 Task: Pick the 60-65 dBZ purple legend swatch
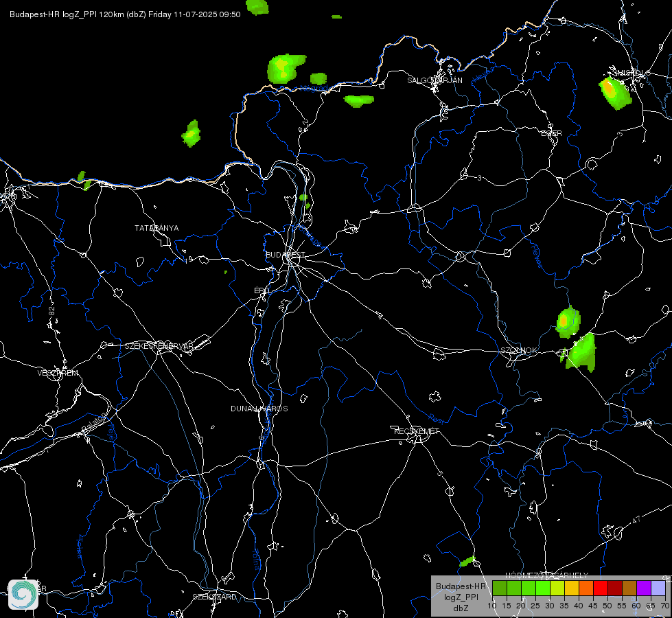(x=644, y=588)
